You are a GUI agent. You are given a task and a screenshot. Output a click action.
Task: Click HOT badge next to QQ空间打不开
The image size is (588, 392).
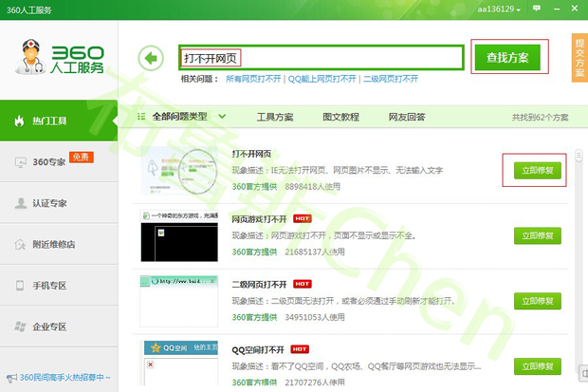(x=300, y=349)
